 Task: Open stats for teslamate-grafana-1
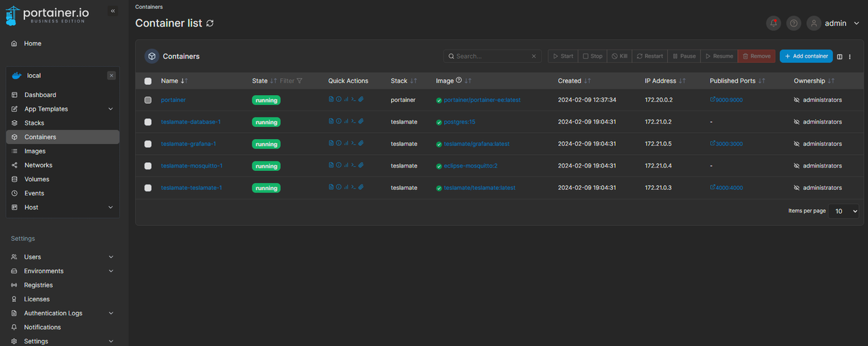(346, 143)
